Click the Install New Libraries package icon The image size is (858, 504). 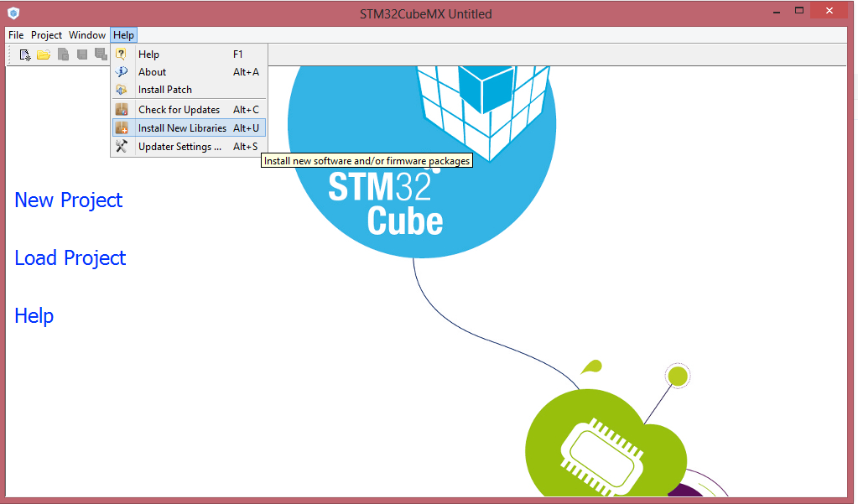click(x=122, y=128)
